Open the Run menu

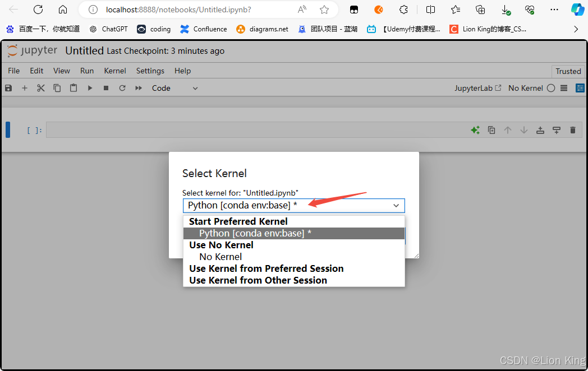(87, 71)
